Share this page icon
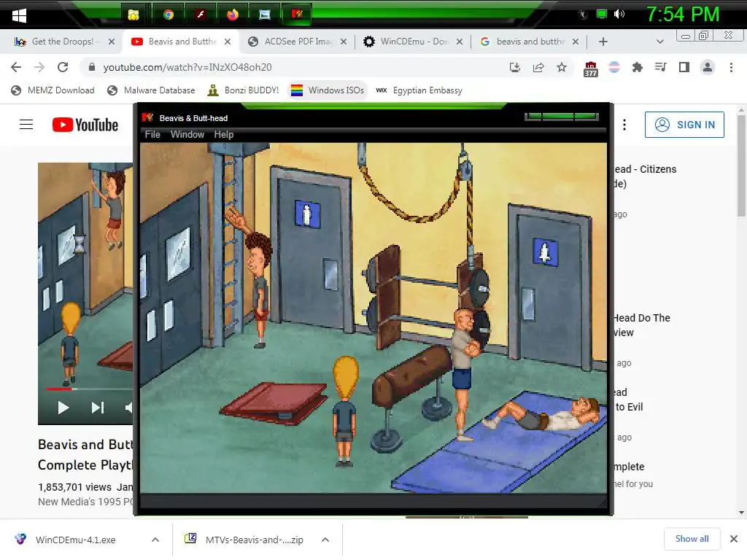Screen dimensions: 747x560 point(538,67)
